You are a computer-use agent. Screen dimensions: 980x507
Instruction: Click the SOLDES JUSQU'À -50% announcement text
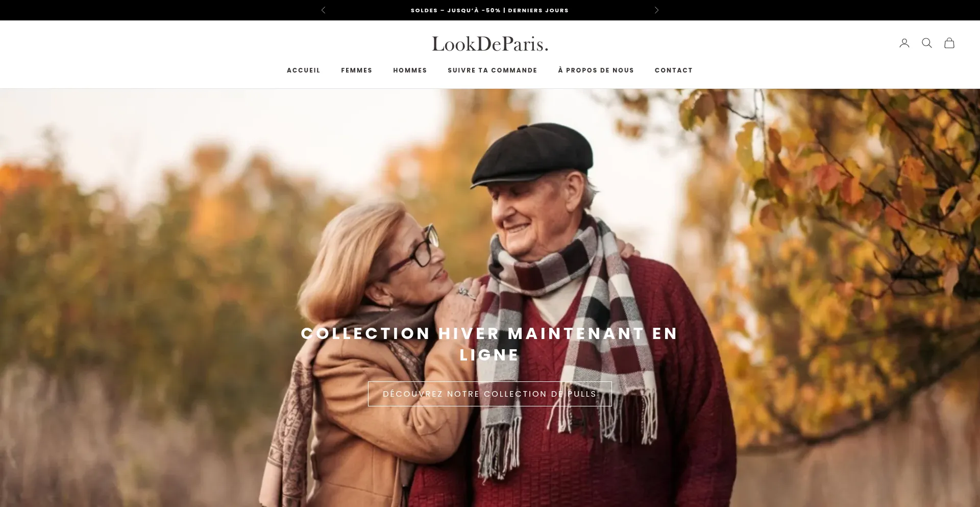[490, 10]
